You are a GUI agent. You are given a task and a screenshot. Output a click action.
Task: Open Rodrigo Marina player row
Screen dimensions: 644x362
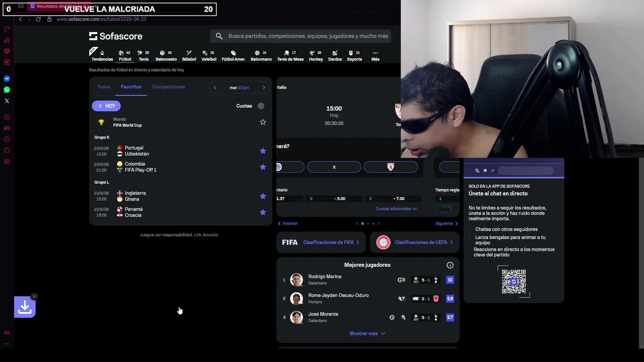tap(367, 280)
